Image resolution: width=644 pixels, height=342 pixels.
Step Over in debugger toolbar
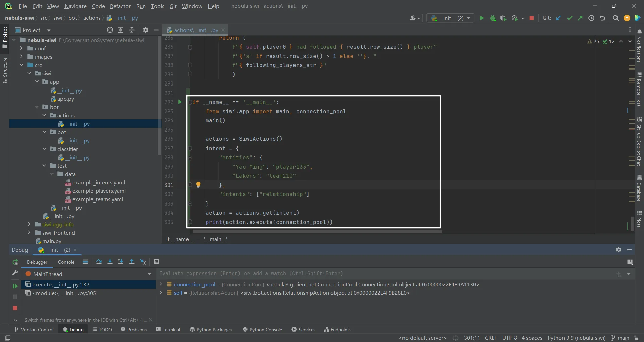click(99, 262)
